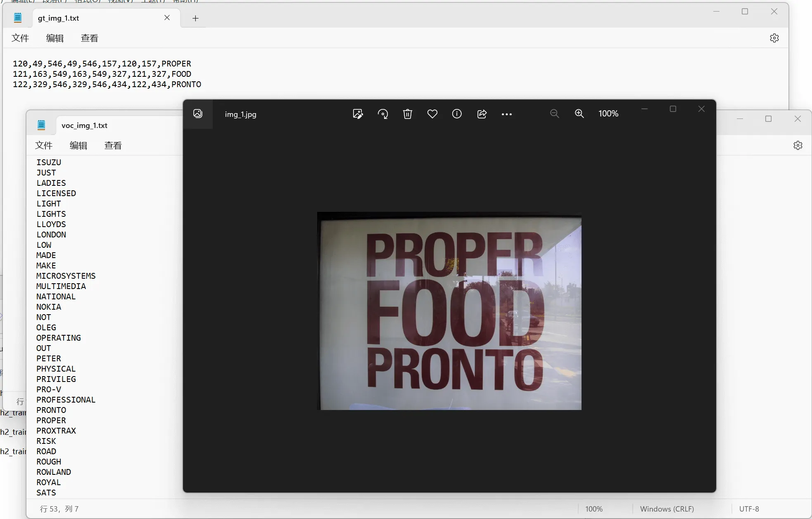Click the 100% zoom status in Notepad

[x=594, y=509]
